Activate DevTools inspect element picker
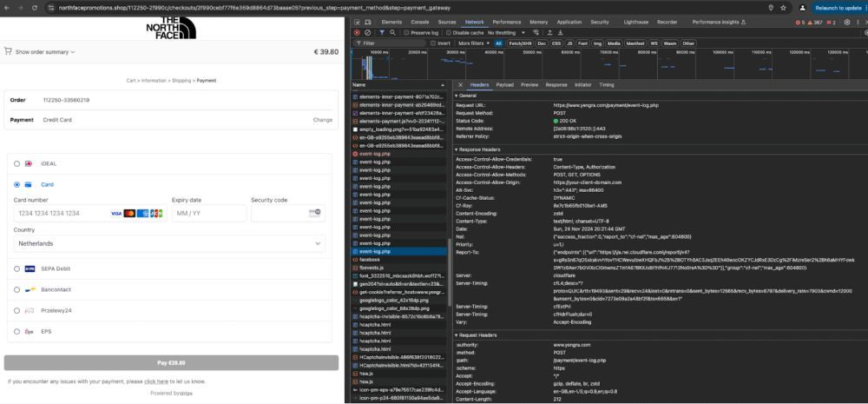 tap(358, 23)
